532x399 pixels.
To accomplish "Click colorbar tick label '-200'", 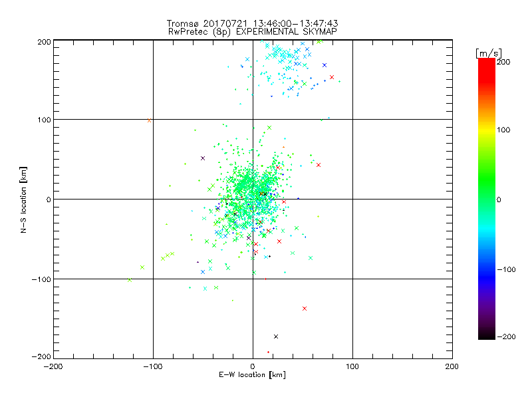I will click(506, 336).
